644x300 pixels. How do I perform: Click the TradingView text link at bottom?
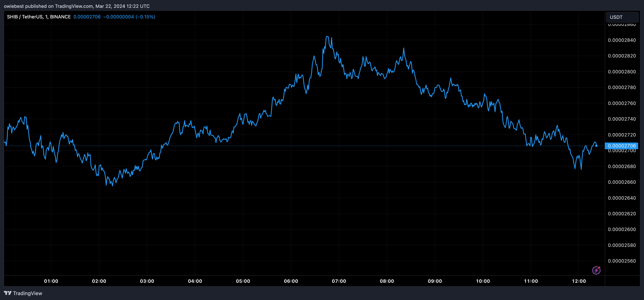(27, 293)
